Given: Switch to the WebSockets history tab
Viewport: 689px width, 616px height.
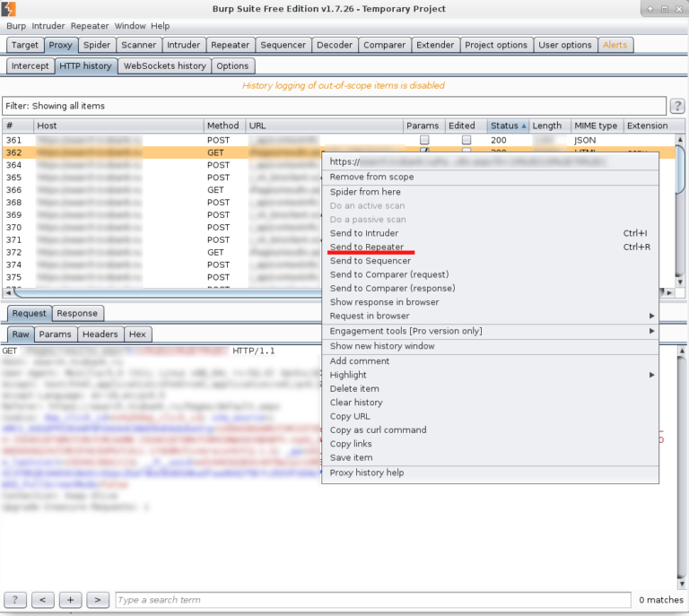Looking at the screenshot, I should pyautogui.click(x=165, y=65).
